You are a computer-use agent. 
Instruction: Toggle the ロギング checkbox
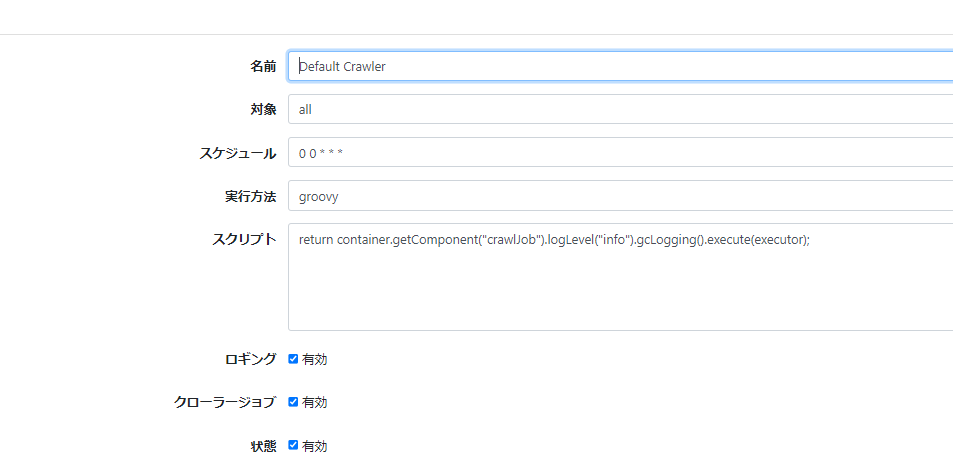point(294,359)
